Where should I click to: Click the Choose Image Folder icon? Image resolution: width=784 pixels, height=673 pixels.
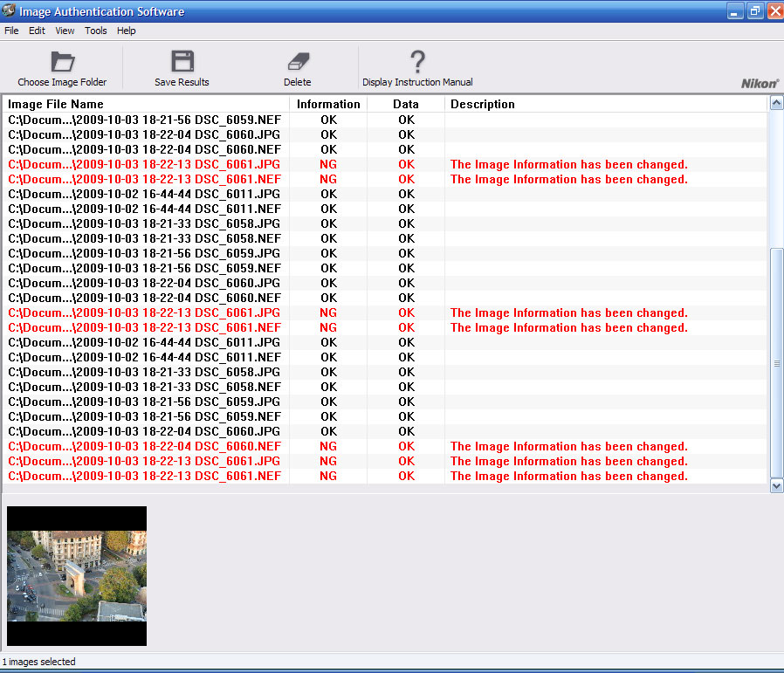[x=63, y=62]
